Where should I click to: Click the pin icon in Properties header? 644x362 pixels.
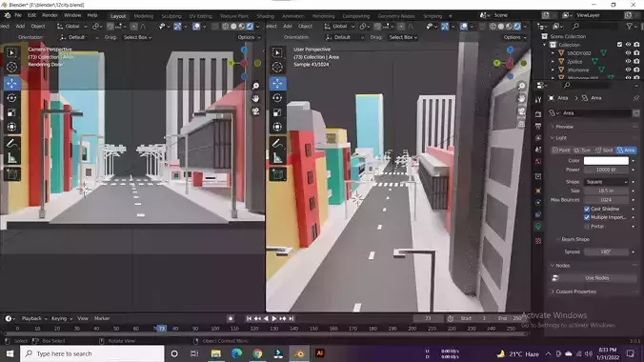[x=636, y=98]
